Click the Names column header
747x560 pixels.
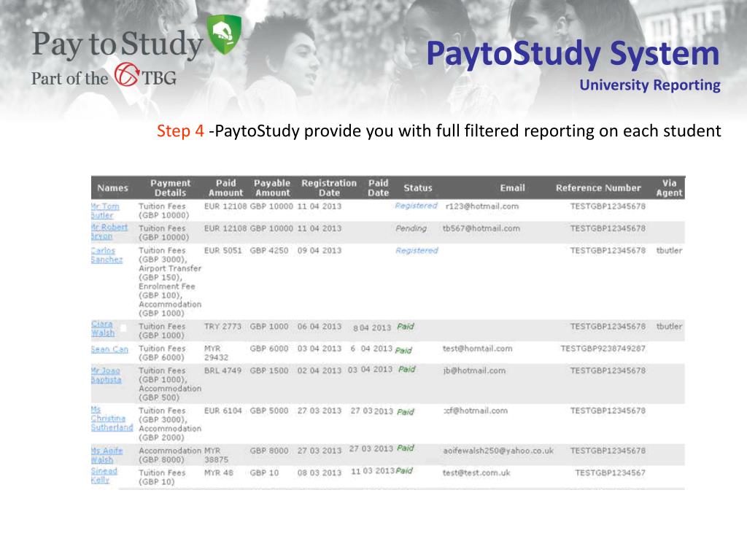click(113, 187)
